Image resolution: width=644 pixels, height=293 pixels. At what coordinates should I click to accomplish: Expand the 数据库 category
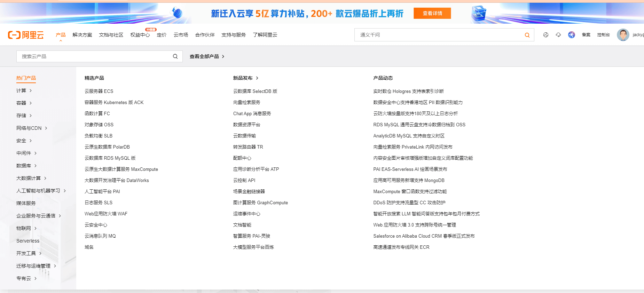coord(26,166)
